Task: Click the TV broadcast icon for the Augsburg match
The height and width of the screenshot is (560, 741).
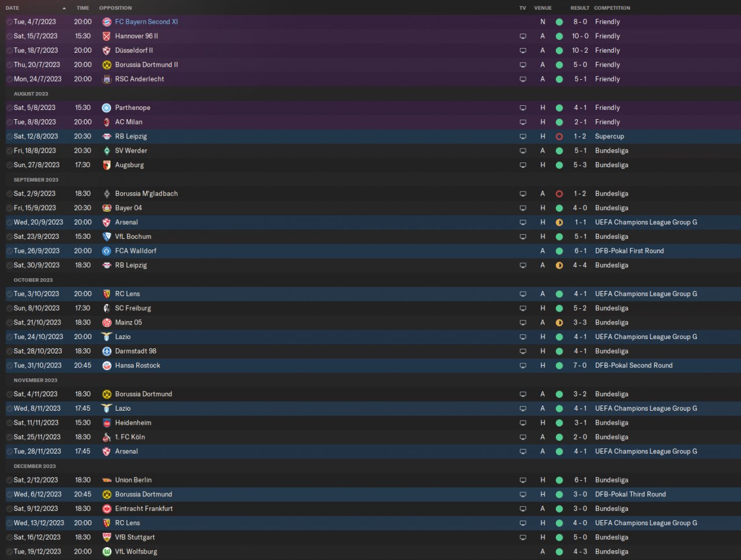Action: click(x=523, y=165)
